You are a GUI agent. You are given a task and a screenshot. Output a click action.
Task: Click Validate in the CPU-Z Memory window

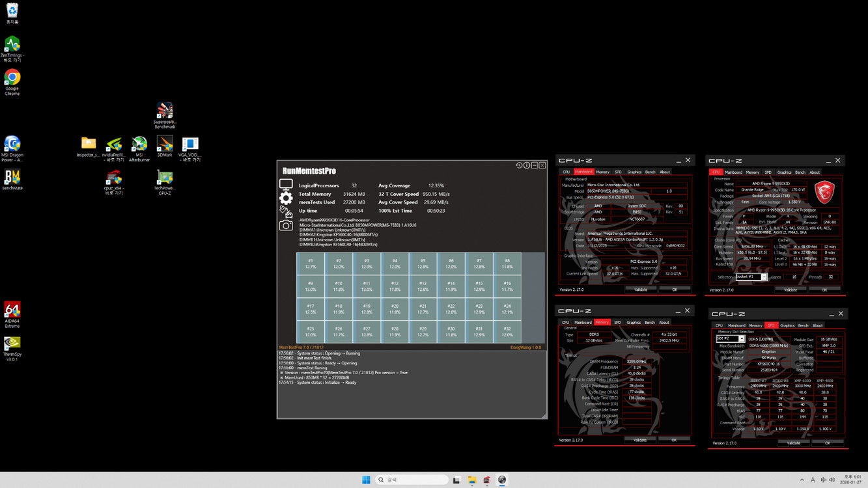[640, 441]
